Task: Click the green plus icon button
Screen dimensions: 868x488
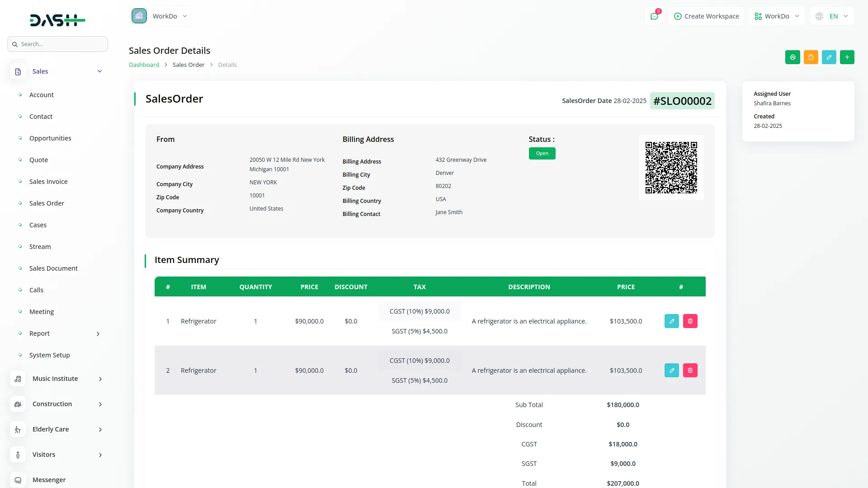Action: pyautogui.click(x=847, y=57)
